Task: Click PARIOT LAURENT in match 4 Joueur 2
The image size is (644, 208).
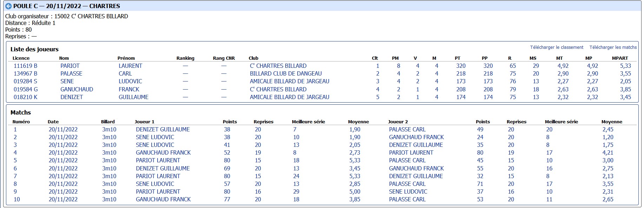Action: 411,152
